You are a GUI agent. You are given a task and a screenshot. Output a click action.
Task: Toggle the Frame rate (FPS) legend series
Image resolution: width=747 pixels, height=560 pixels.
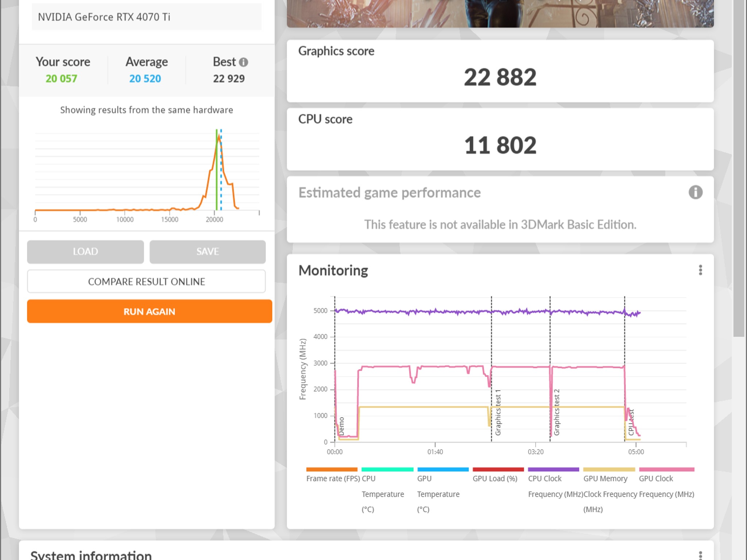tap(332, 475)
